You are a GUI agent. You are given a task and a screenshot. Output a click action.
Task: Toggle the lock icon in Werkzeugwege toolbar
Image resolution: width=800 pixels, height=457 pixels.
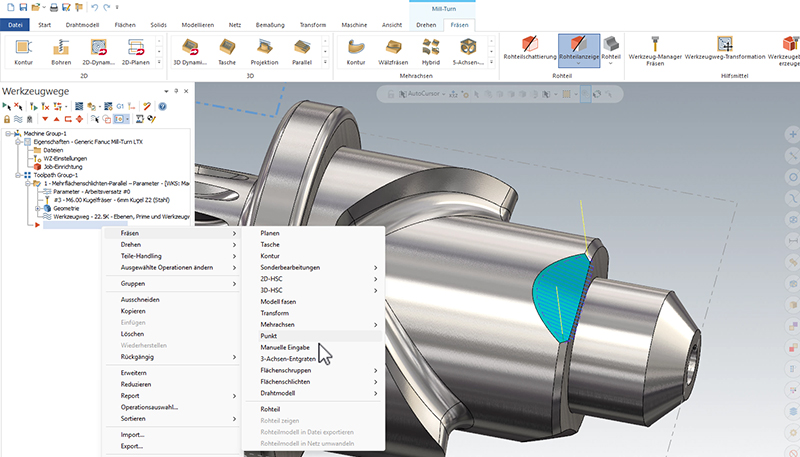coord(8,118)
